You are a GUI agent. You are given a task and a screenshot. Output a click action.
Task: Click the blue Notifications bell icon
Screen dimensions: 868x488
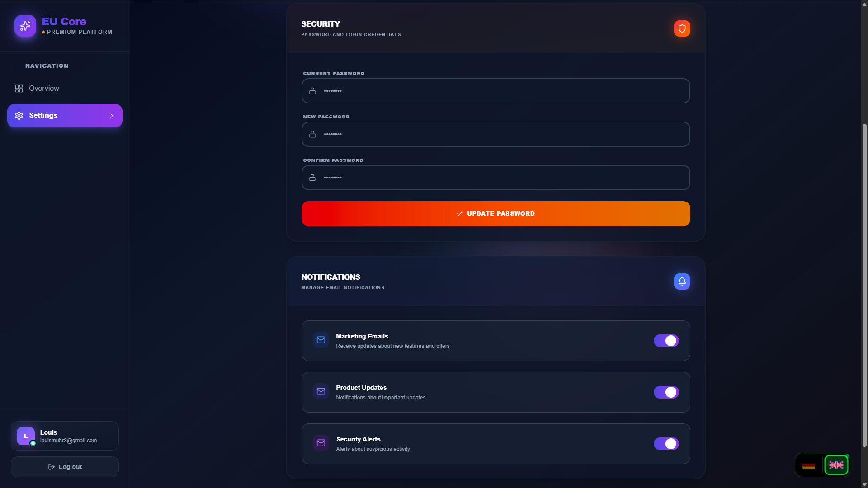coord(682,282)
